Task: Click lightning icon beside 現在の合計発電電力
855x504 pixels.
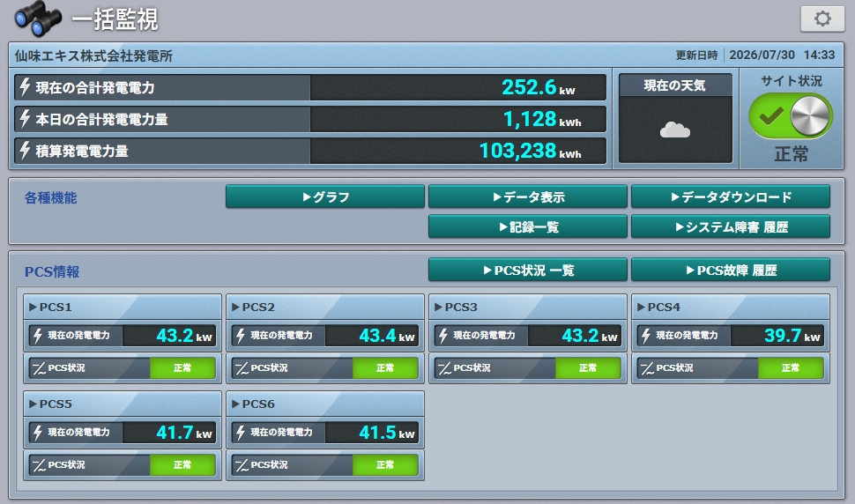Action: (x=25, y=87)
